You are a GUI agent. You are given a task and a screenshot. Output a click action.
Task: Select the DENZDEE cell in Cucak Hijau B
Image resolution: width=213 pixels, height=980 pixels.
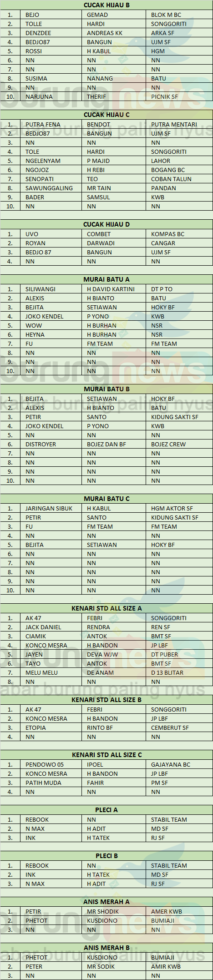[51, 33]
